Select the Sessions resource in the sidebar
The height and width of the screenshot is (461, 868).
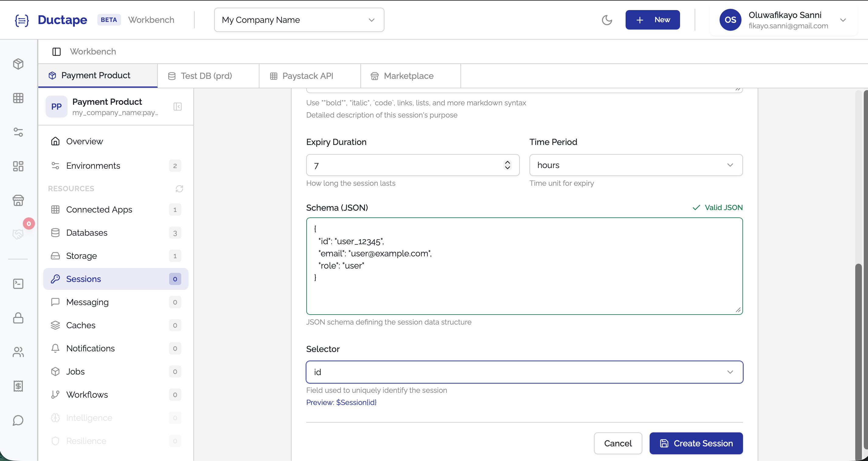(x=84, y=279)
